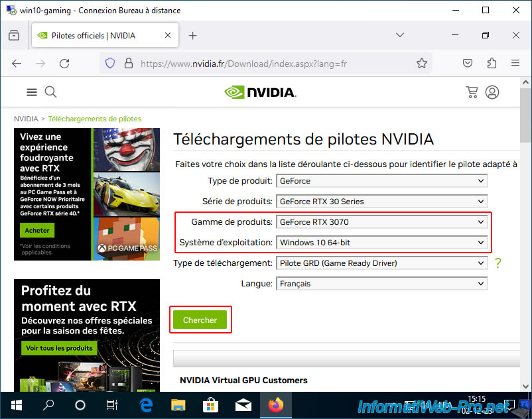Open a new browser tab

(193, 35)
